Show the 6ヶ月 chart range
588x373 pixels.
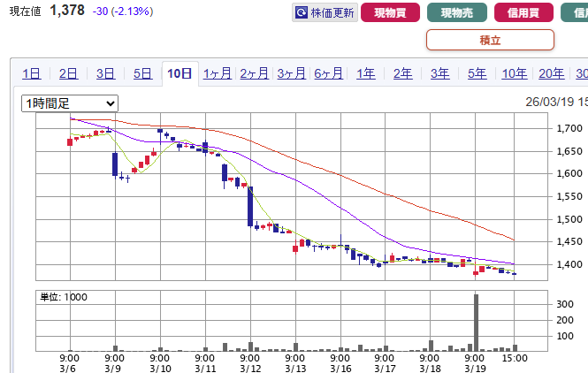(328, 73)
